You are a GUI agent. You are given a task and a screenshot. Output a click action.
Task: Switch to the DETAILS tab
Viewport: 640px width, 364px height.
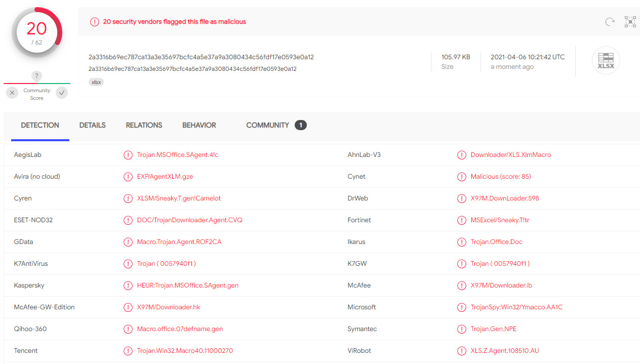[93, 125]
